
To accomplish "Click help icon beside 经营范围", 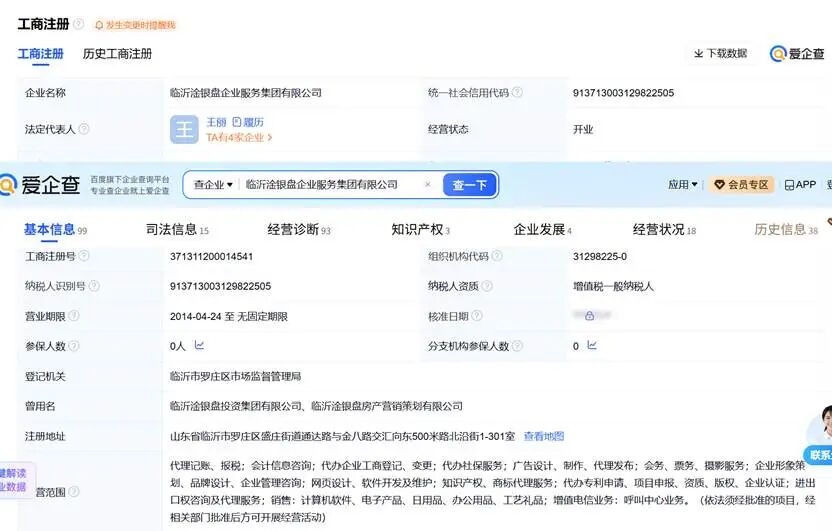I will coord(74,492).
